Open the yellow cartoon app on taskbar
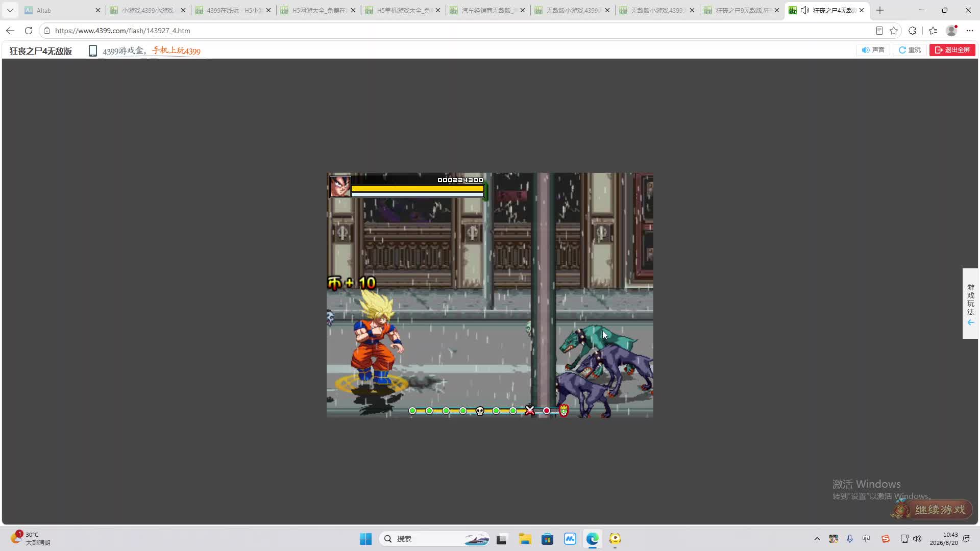 tap(615, 539)
